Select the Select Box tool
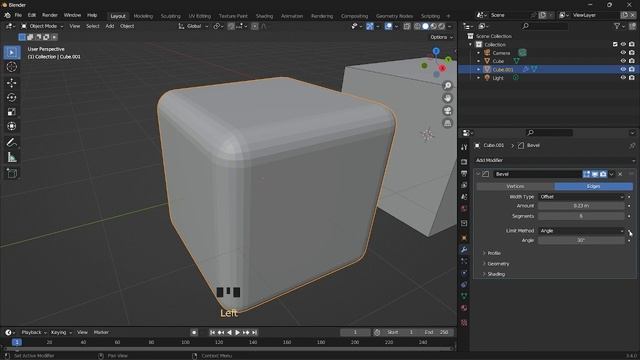640x360 pixels. click(11, 53)
